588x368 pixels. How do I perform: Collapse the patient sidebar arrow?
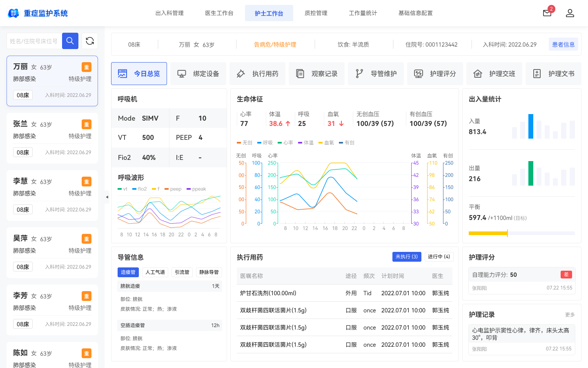pyautogui.click(x=107, y=197)
